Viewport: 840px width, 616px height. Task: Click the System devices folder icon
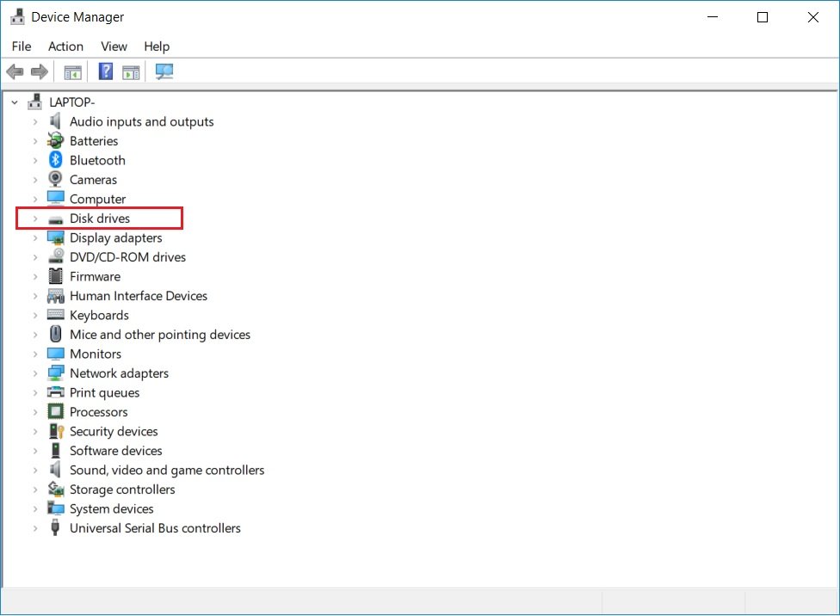(55, 508)
